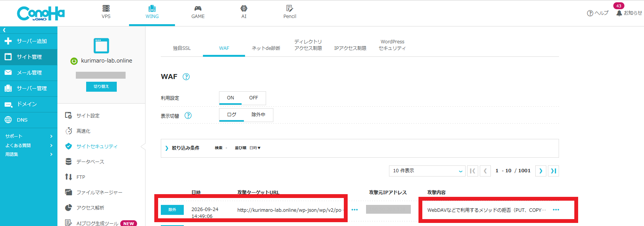Viewport: 644px width, 226px height.
Task: Open the GAME service icon
Action: (198, 12)
